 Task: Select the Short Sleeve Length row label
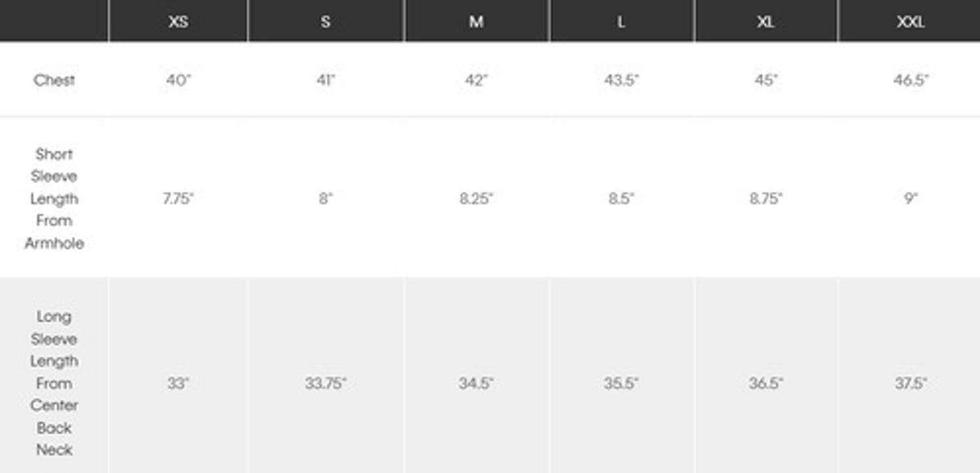click(54, 198)
